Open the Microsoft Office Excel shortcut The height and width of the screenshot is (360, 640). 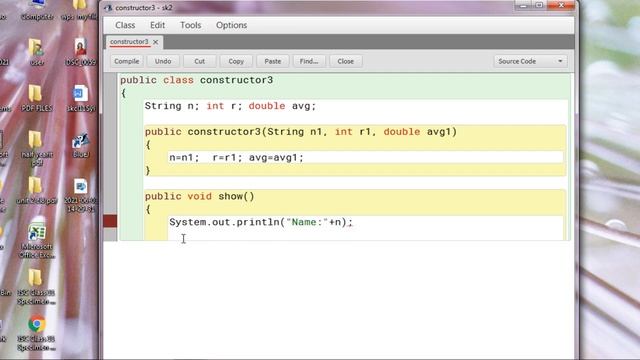pos(37,241)
